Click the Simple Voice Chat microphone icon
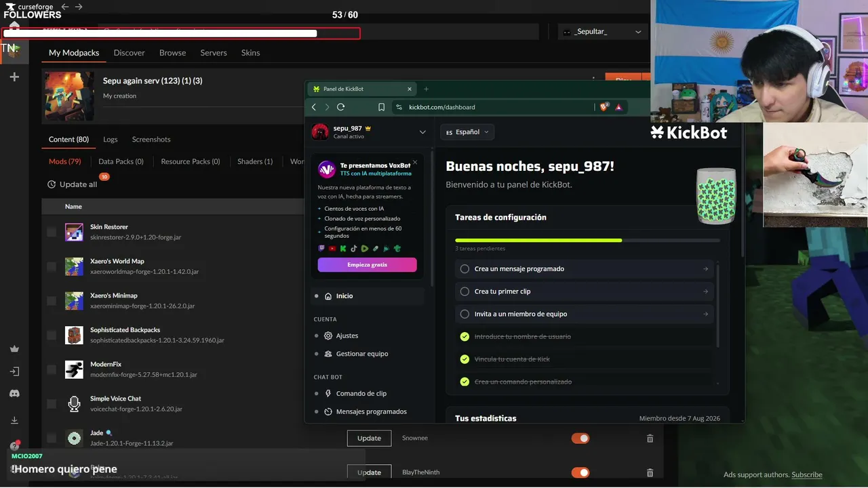Viewport: 868px width, 488px height. click(x=74, y=403)
